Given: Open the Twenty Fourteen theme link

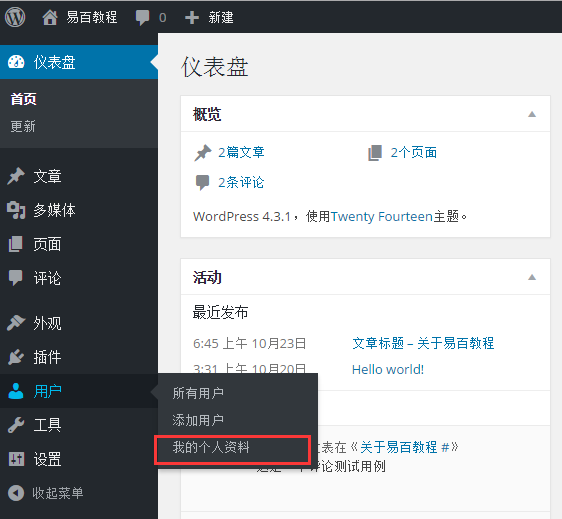Looking at the screenshot, I should tap(381, 216).
